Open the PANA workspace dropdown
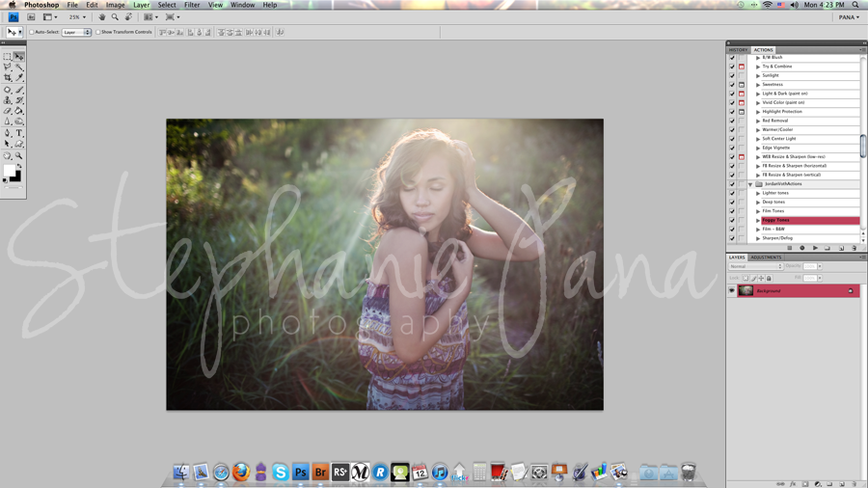The image size is (868, 488). (x=849, y=17)
